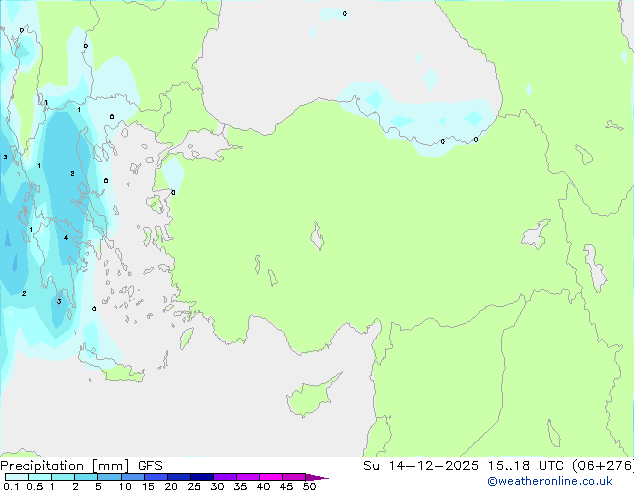Screen dimensions: 634x490
Task: Click the '10' legend scale label
Action: [x=125, y=486]
